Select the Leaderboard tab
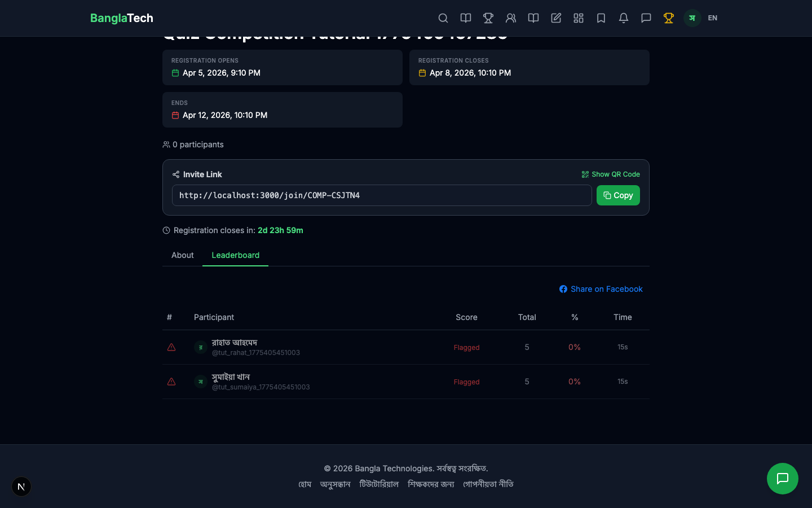812x508 pixels. click(235, 255)
